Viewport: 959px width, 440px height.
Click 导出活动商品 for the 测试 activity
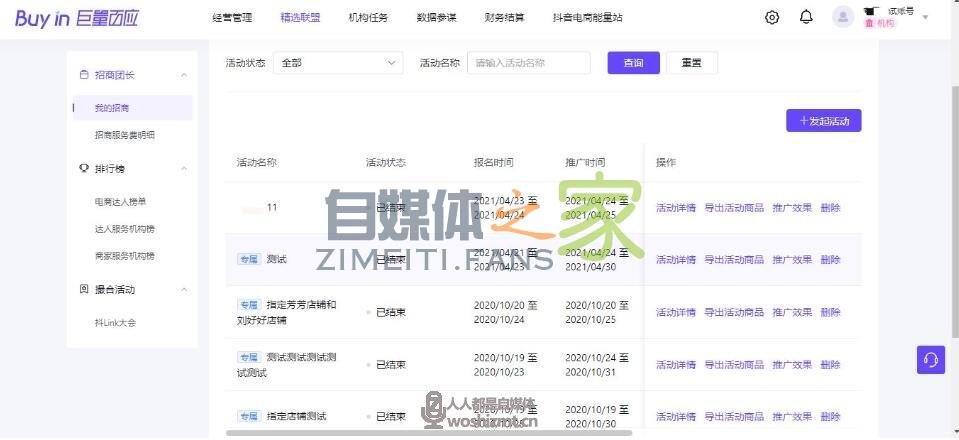[734, 259]
